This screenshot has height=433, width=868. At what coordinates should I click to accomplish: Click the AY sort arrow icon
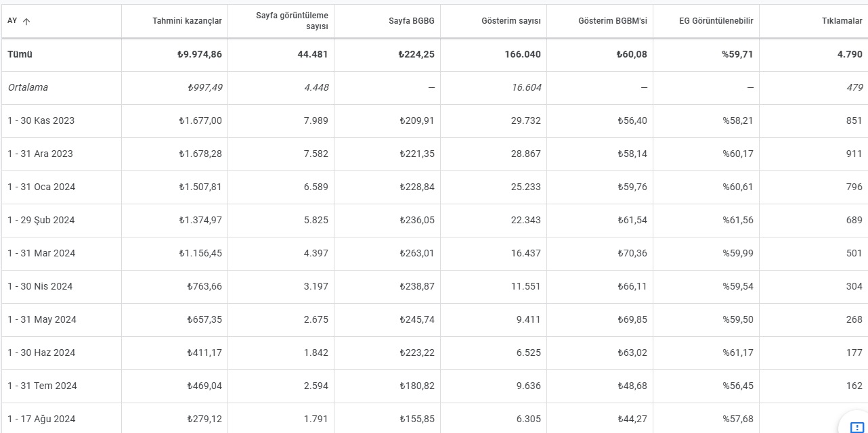26,21
